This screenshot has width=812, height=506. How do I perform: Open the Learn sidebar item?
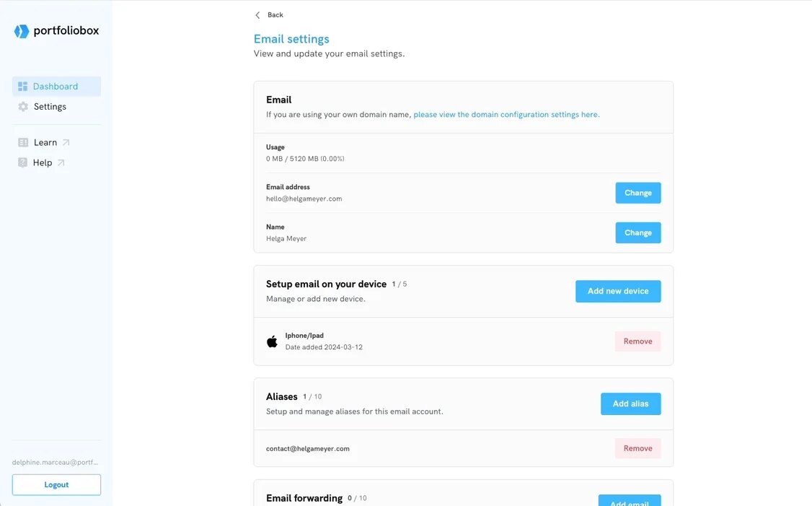[x=45, y=143]
